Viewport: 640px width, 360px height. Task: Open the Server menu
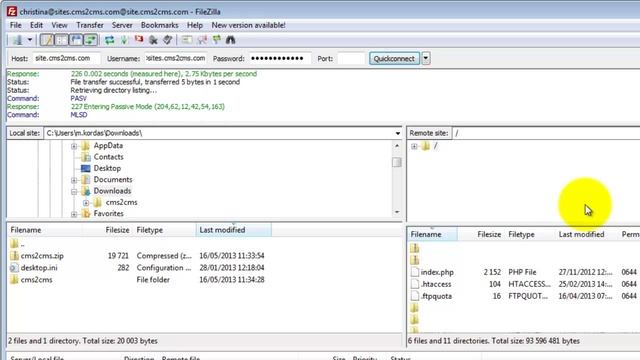(x=122, y=25)
